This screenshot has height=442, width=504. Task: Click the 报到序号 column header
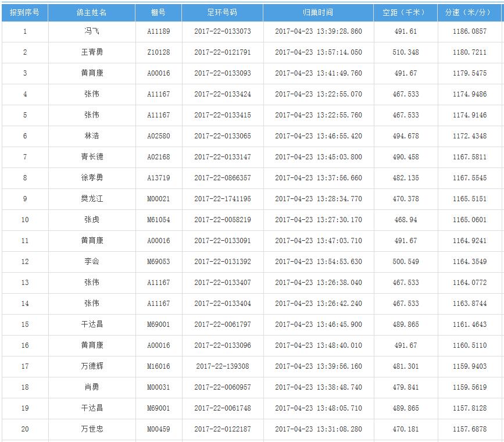24,12
